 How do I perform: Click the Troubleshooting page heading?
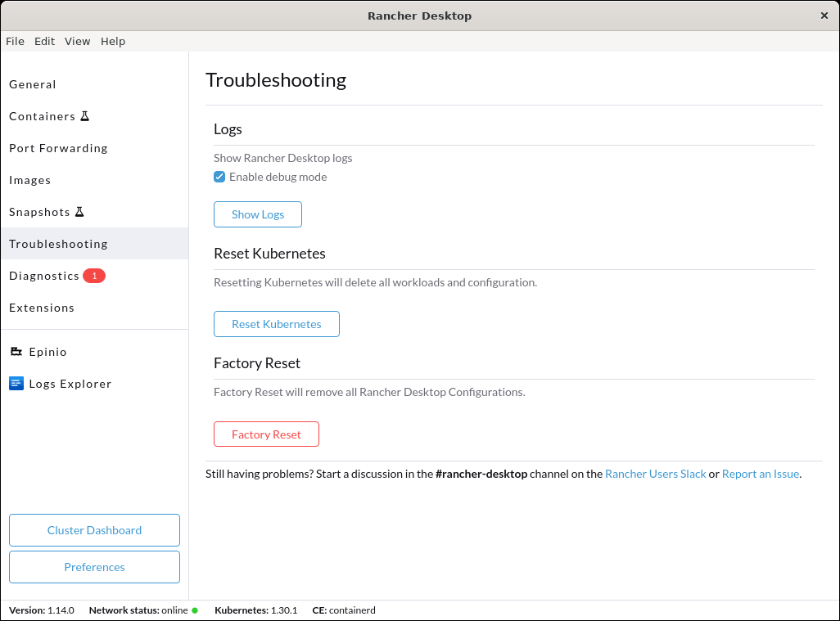point(276,79)
